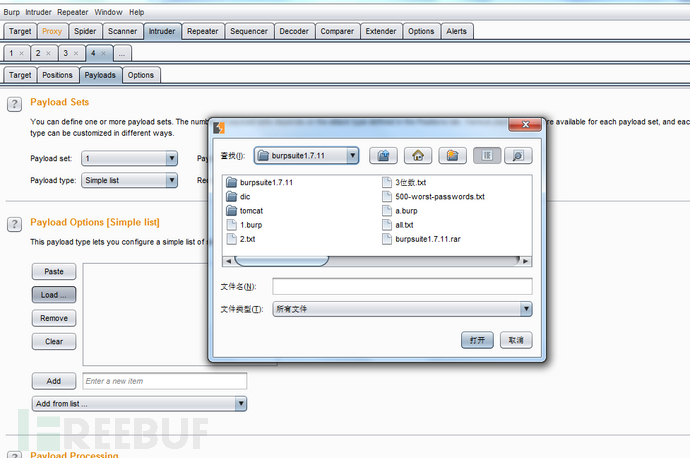This screenshot has height=458, width=690.
Task: Open Payload Options help icon
Action: click(14, 224)
